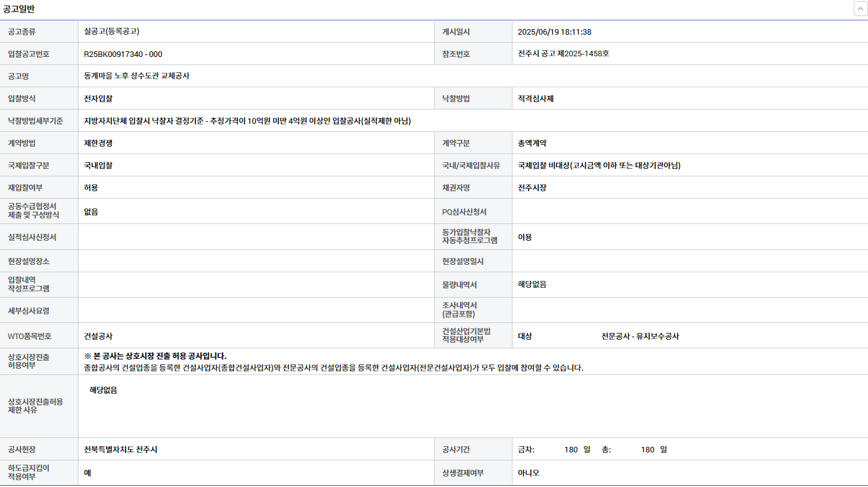
Task: Select the 제한경쟁 contract method value
Action: 98,143
